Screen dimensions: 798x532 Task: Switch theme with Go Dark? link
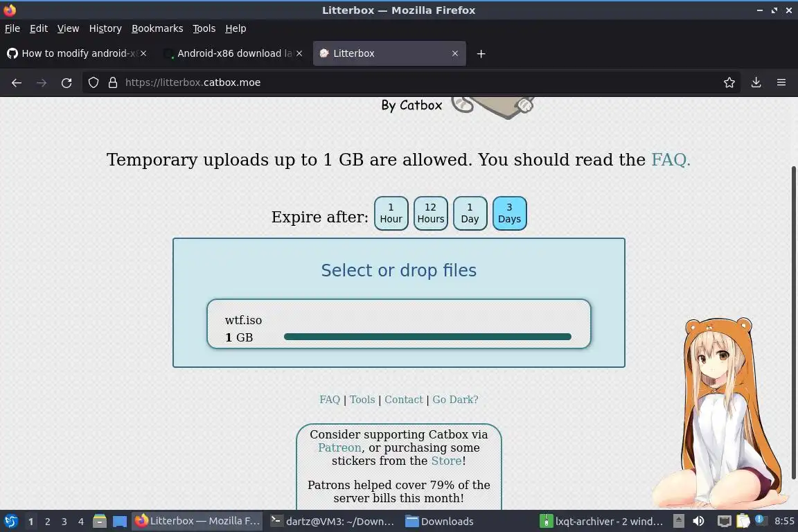tap(455, 400)
